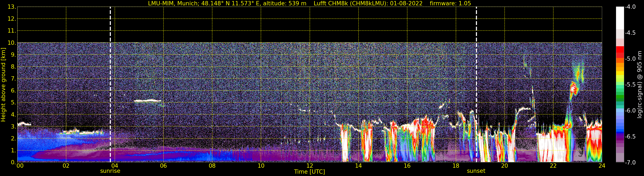
Task: Click the '18' time tick label
Action: coord(456,166)
